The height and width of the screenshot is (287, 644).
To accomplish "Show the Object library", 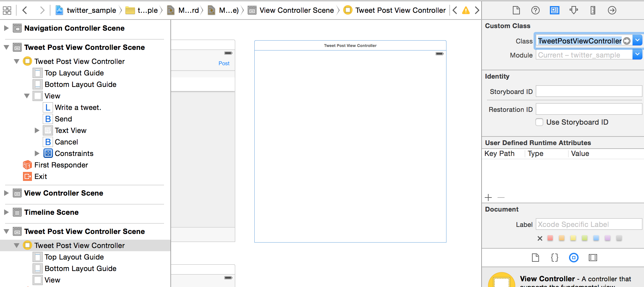I will coord(574,258).
